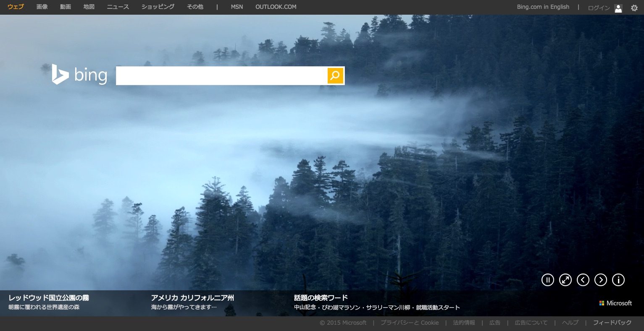This screenshot has height=331, width=644.
Task: Show previous background image
Action: [x=583, y=280]
